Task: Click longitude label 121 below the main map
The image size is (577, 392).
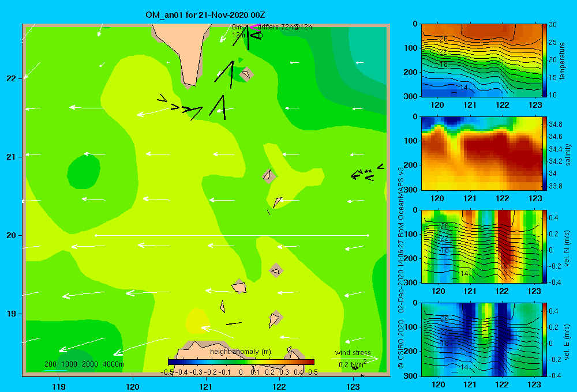Action: 206,386
